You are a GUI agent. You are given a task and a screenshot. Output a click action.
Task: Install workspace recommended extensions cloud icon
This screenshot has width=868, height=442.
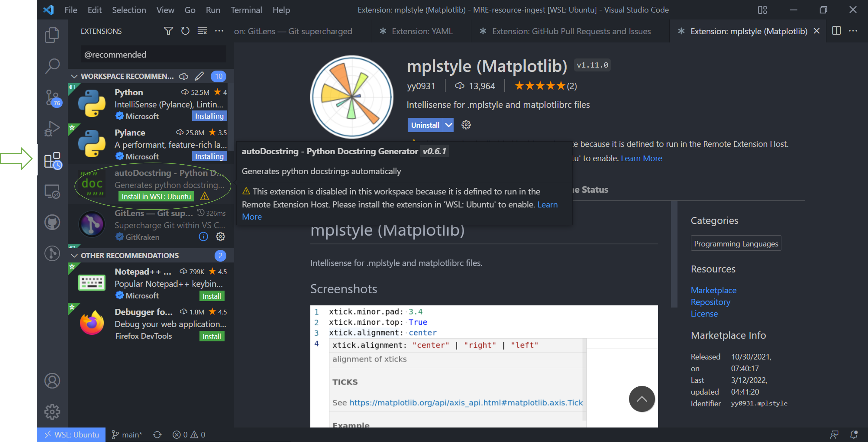pyautogui.click(x=183, y=77)
